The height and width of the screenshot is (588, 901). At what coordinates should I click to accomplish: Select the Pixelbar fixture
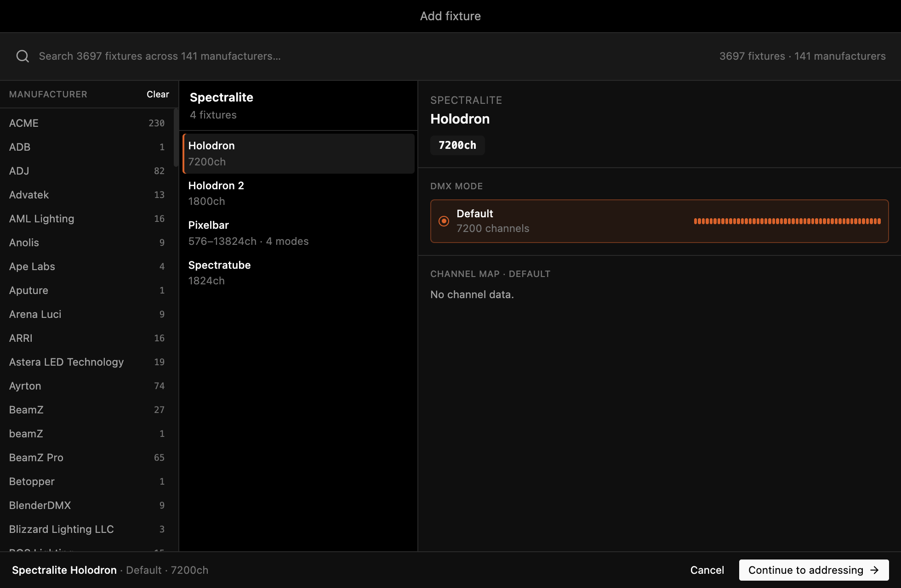tap(299, 233)
